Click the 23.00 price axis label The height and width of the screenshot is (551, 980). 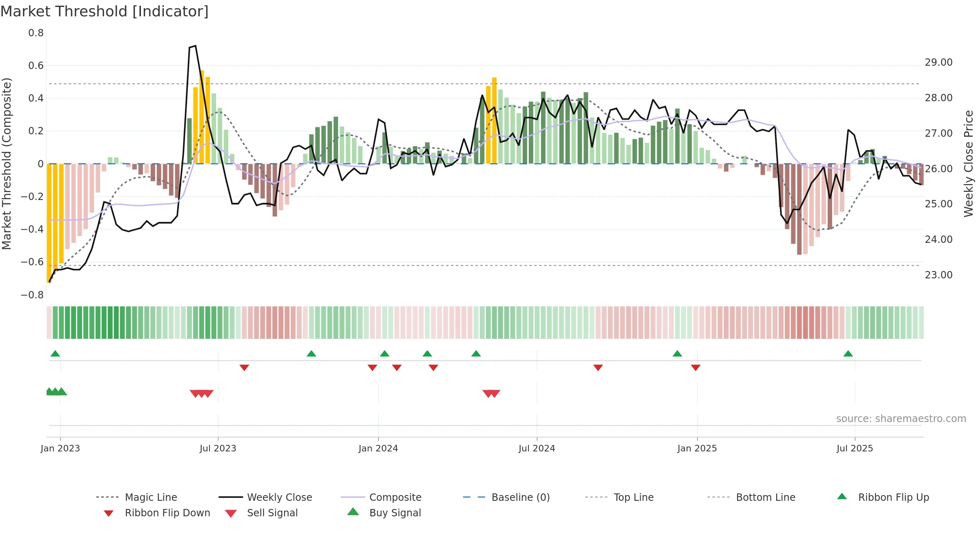pyautogui.click(x=939, y=275)
